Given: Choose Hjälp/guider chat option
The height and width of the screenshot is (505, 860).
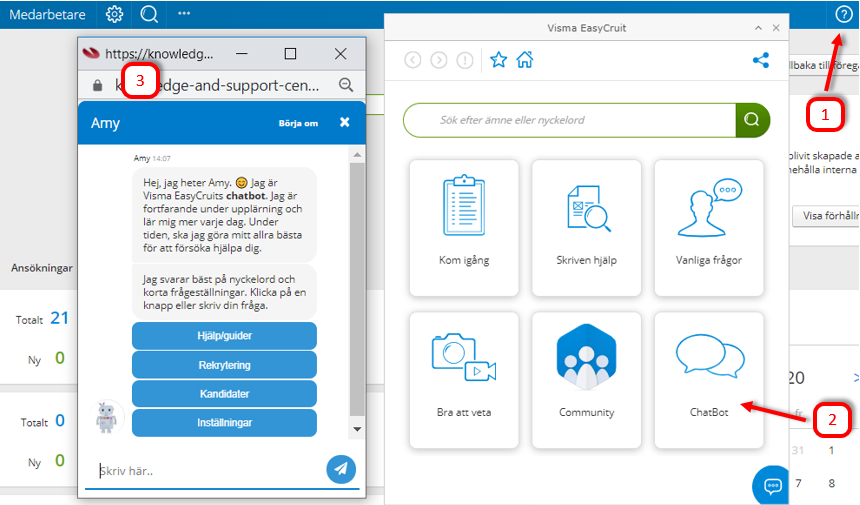Looking at the screenshot, I should (x=224, y=335).
